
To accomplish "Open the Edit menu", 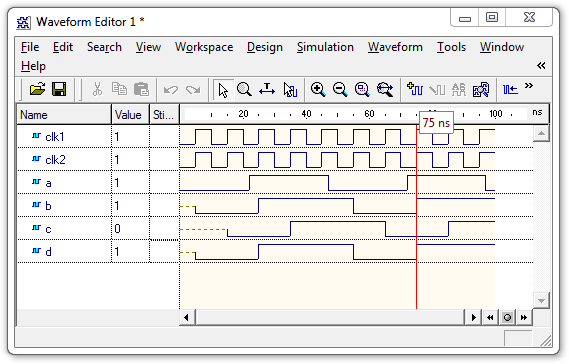I will (x=63, y=47).
